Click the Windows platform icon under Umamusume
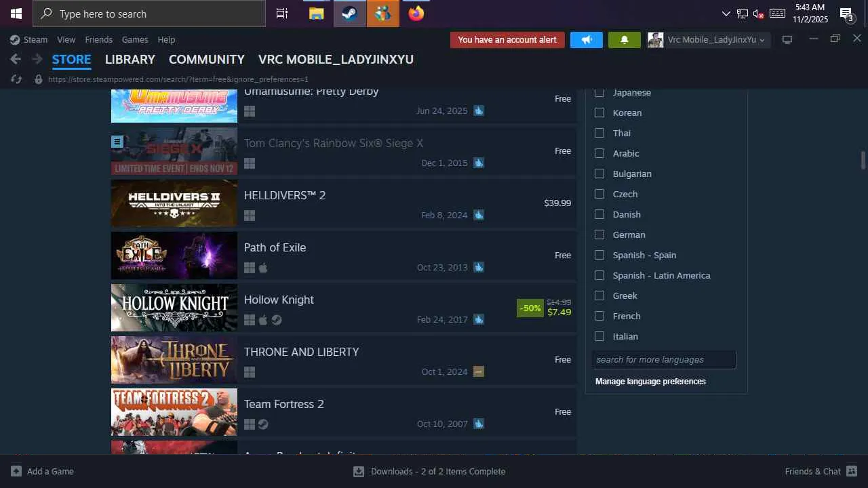 pyautogui.click(x=250, y=111)
